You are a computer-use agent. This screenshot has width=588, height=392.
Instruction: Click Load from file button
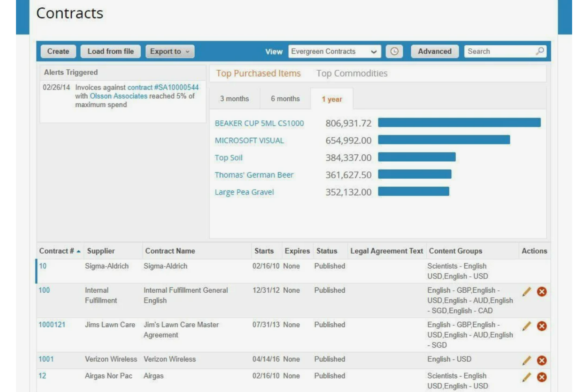coord(110,51)
